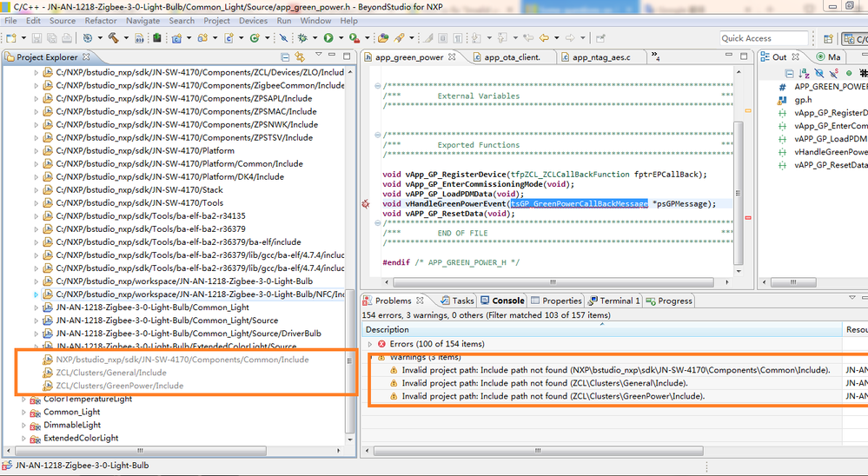Toggle alphabetical Sort in Outline view
Screen dimensions: 868x476
[805, 73]
